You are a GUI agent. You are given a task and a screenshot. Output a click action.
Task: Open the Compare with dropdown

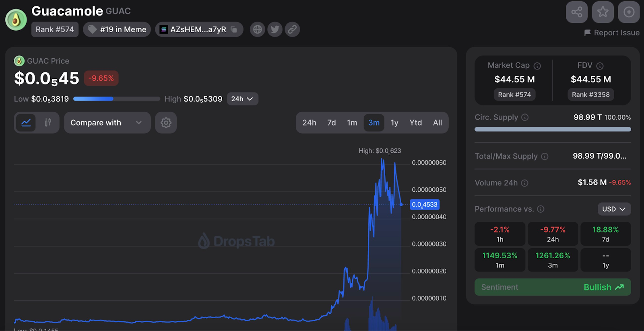tap(107, 123)
